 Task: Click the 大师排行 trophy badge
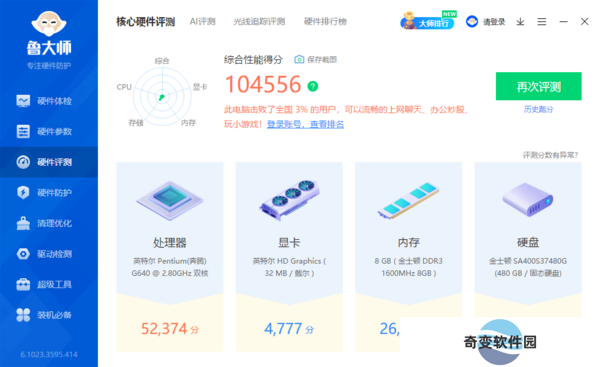pyautogui.click(x=428, y=21)
